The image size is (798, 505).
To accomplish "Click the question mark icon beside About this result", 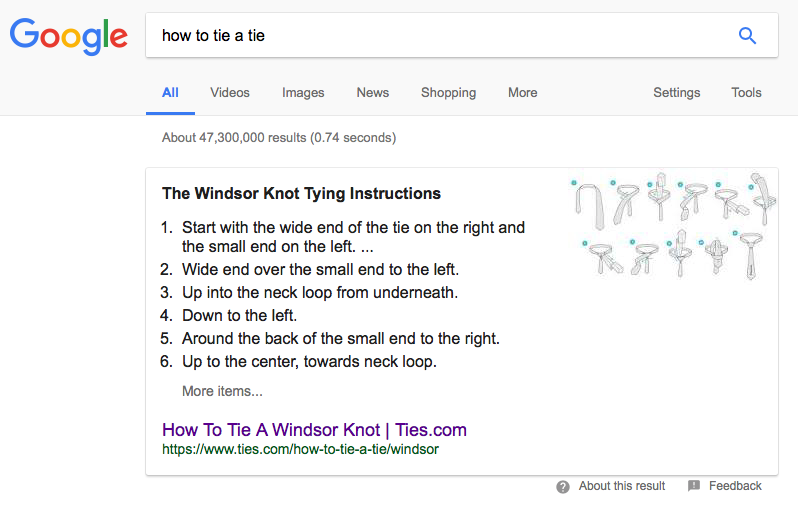I will tap(563, 486).
